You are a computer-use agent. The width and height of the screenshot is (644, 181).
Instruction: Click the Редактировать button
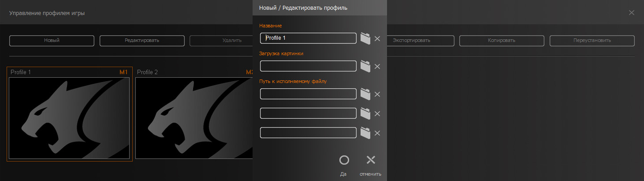point(142,41)
